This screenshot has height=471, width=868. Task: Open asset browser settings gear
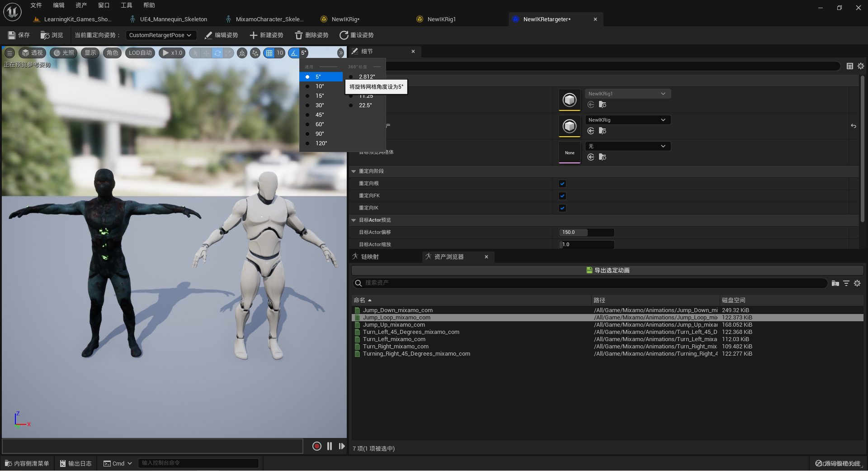pos(857,283)
